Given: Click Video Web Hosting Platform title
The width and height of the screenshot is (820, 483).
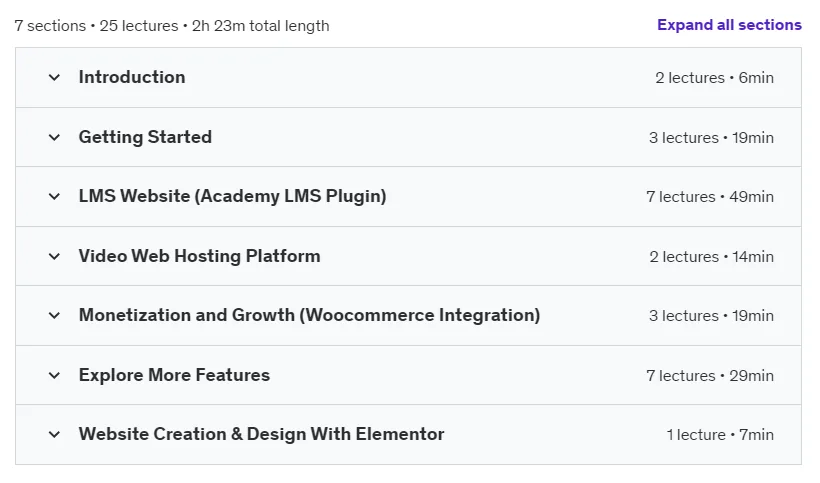Looking at the screenshot, I should pos(200,256).
